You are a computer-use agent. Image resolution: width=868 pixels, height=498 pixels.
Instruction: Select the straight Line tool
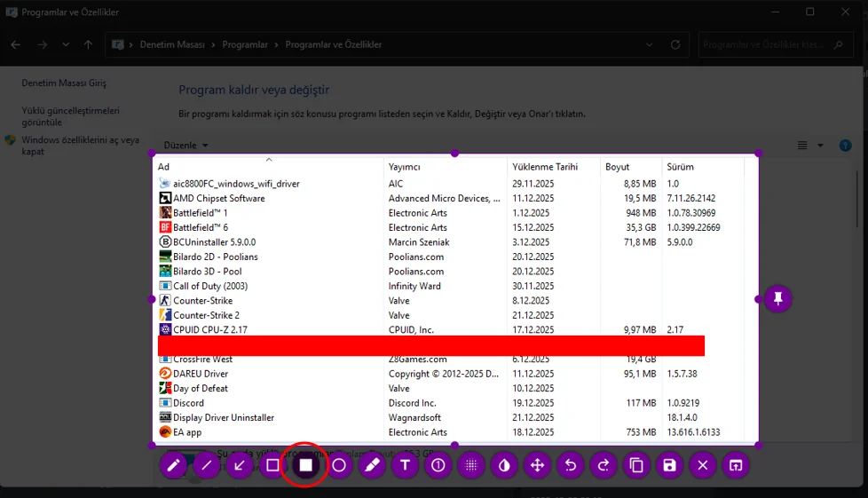click(207, 465)
